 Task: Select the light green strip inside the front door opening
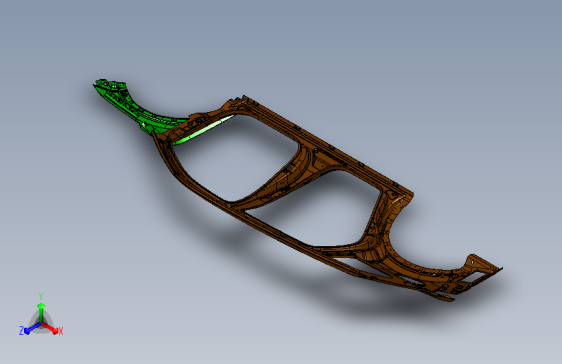pos(203,130)
